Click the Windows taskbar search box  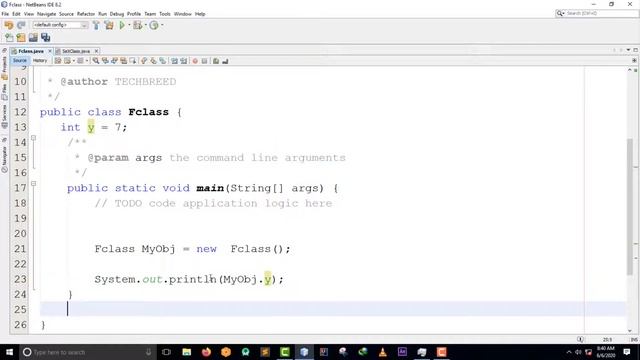88,352
